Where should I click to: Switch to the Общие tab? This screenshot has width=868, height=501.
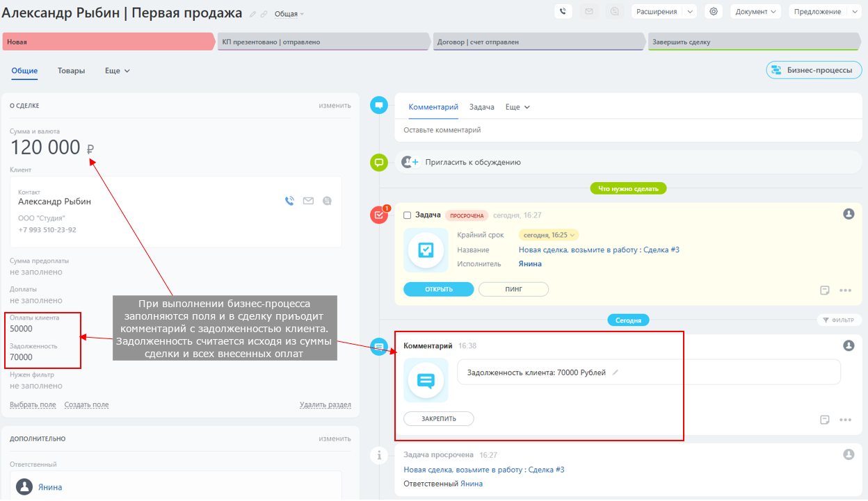[24, 71]
